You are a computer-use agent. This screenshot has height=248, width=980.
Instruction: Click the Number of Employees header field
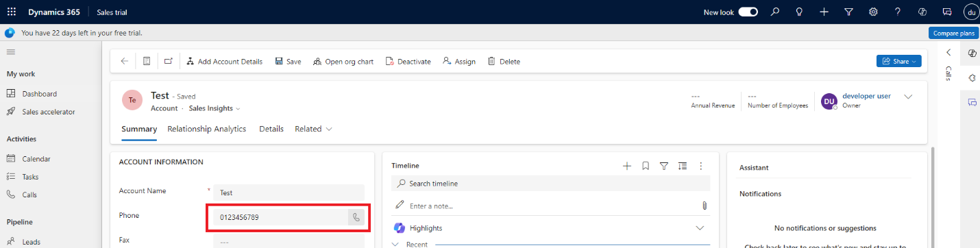(778, 101)
